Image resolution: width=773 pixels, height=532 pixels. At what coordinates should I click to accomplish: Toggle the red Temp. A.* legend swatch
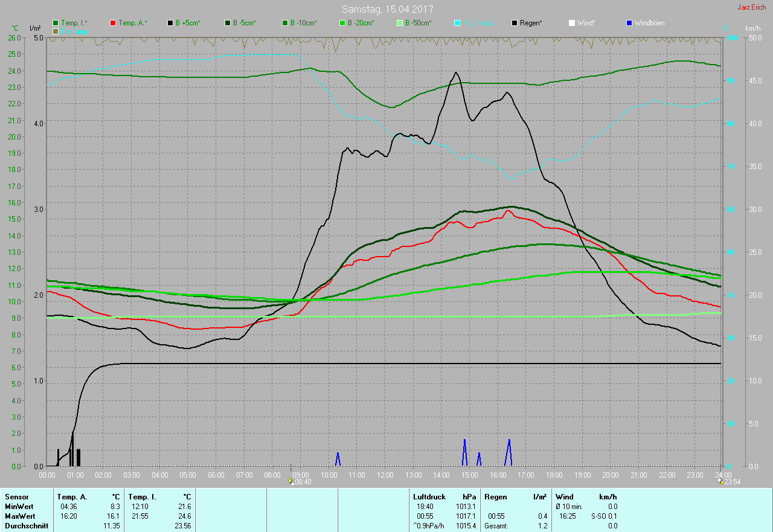113,23
